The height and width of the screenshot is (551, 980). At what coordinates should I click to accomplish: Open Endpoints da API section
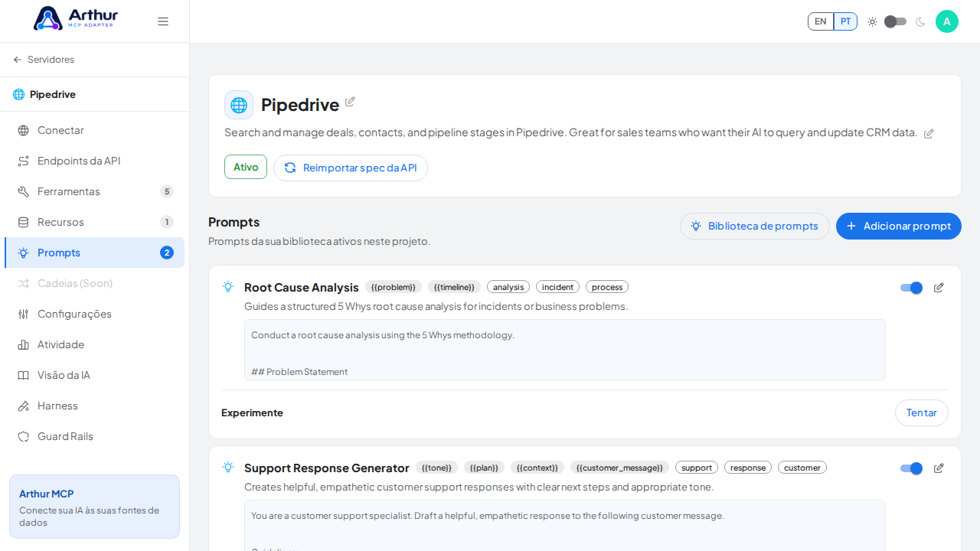tap(95, 161)
